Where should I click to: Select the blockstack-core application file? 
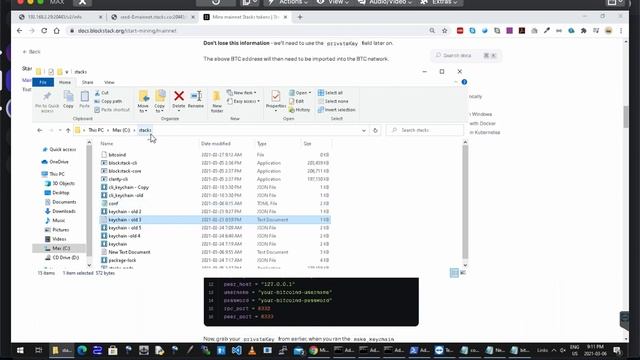pos(215,171)
